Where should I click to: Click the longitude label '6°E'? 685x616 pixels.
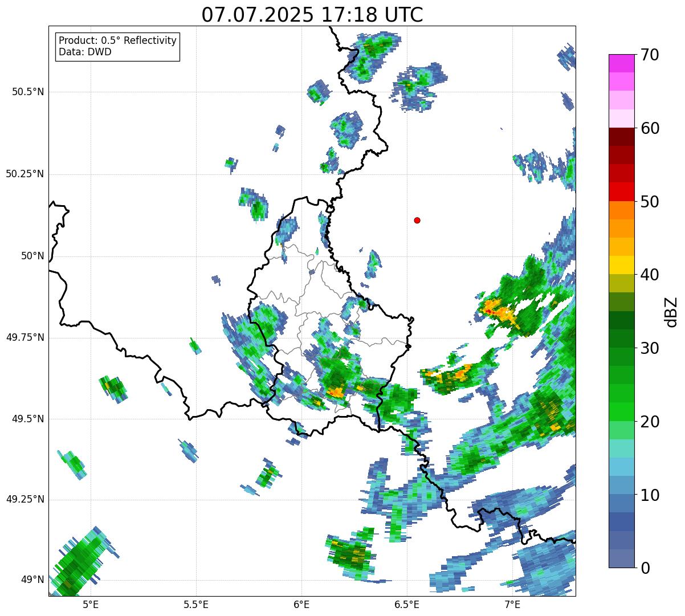pos(301,605)
